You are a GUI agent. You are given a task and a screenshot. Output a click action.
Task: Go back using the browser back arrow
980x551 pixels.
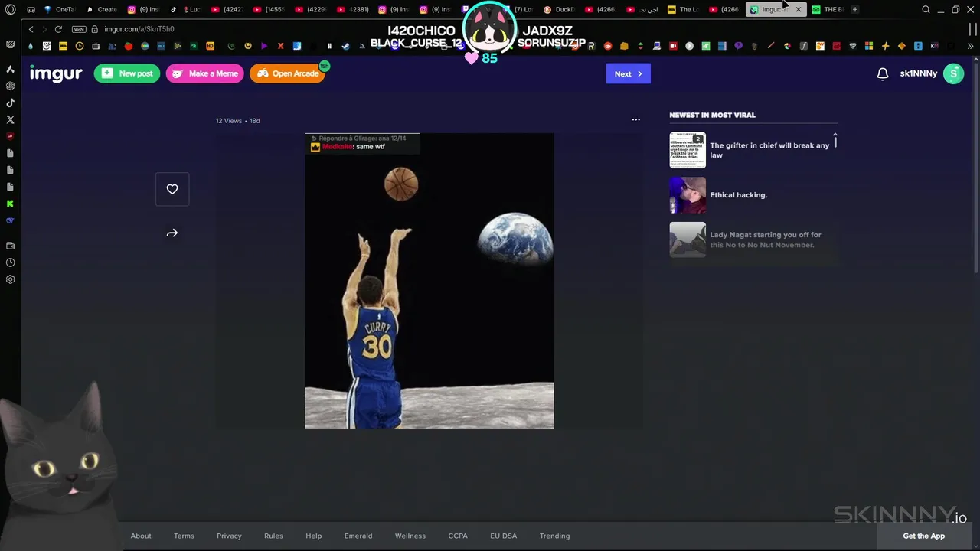point(31,29)
